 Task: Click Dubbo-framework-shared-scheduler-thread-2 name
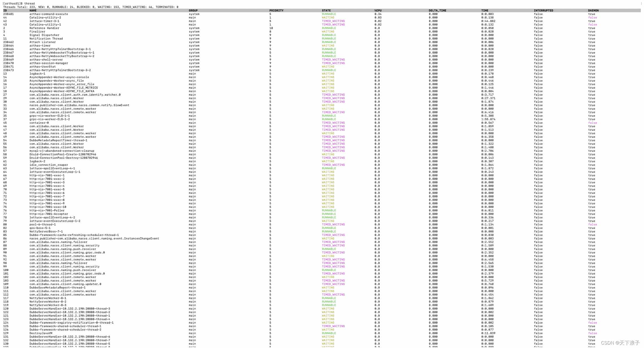click(65, 330)
